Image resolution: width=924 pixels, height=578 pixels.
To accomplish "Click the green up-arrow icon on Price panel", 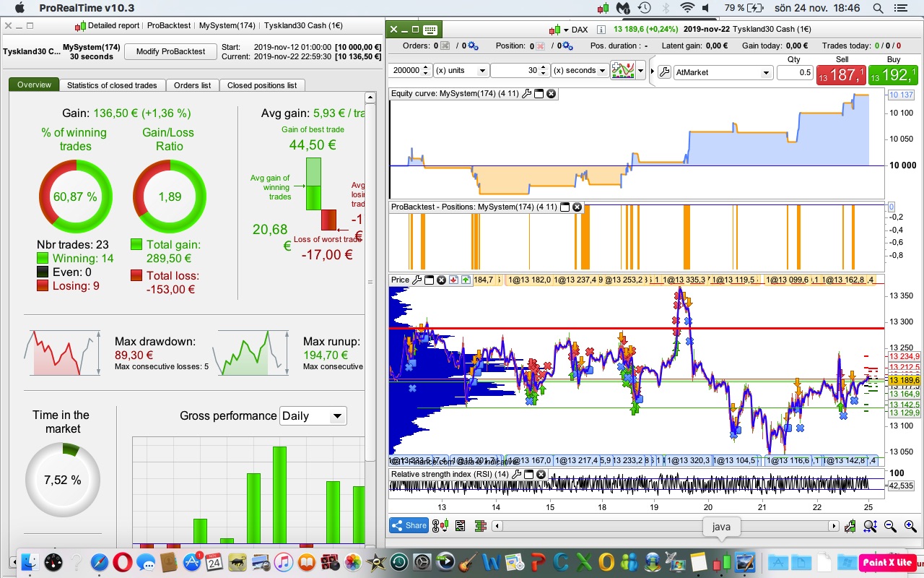I will (x=466, y=280).
